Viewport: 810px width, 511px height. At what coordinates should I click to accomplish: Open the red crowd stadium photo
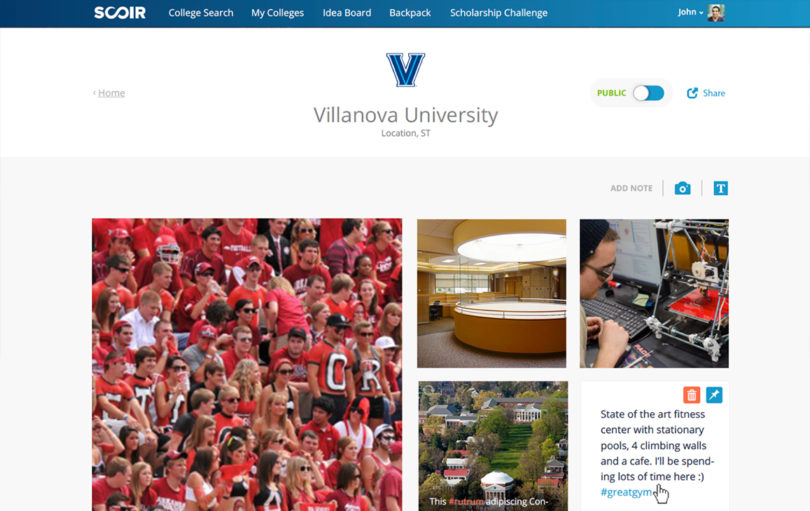tap(247, 364)
